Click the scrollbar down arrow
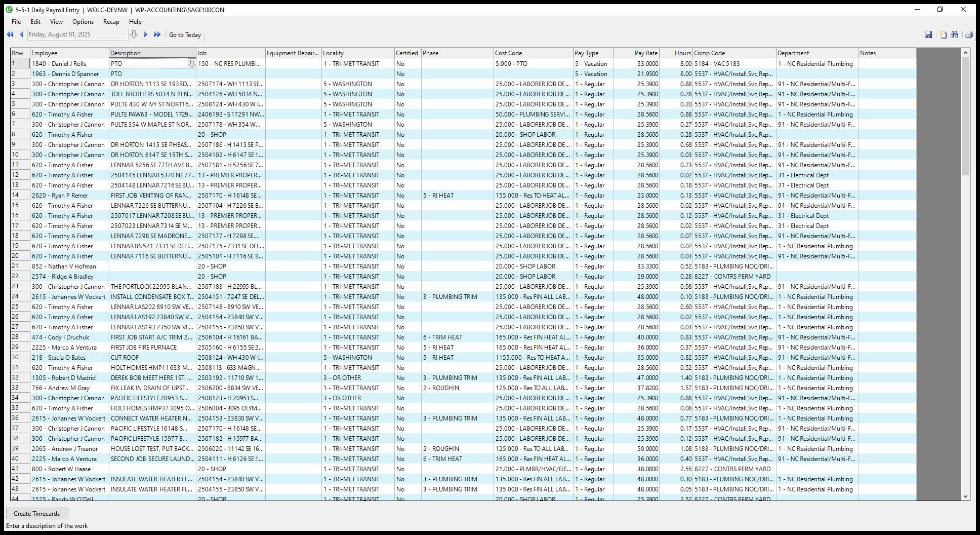This screenshot has width=980, height=535. point(965,497)
